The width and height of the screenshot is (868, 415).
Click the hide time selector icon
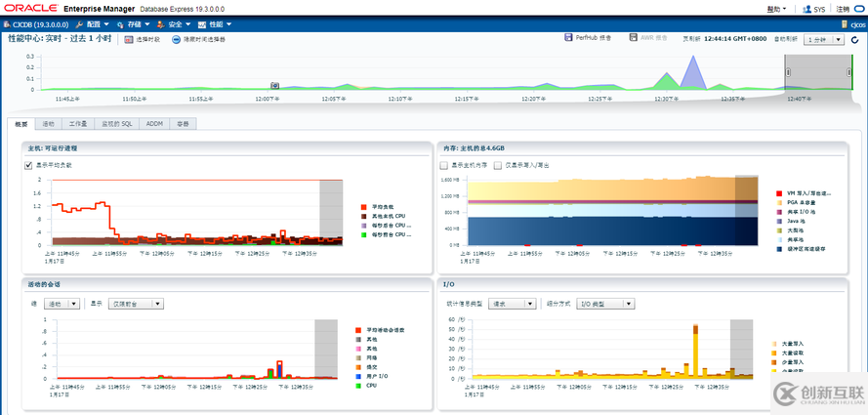[x=176, y=39]
